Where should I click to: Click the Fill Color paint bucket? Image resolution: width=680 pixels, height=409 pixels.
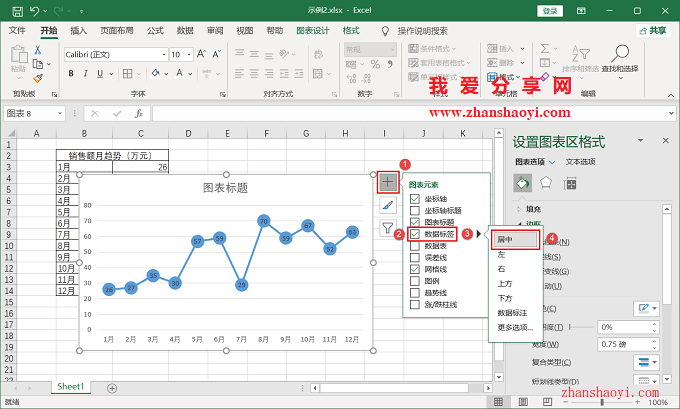(155, 74)
